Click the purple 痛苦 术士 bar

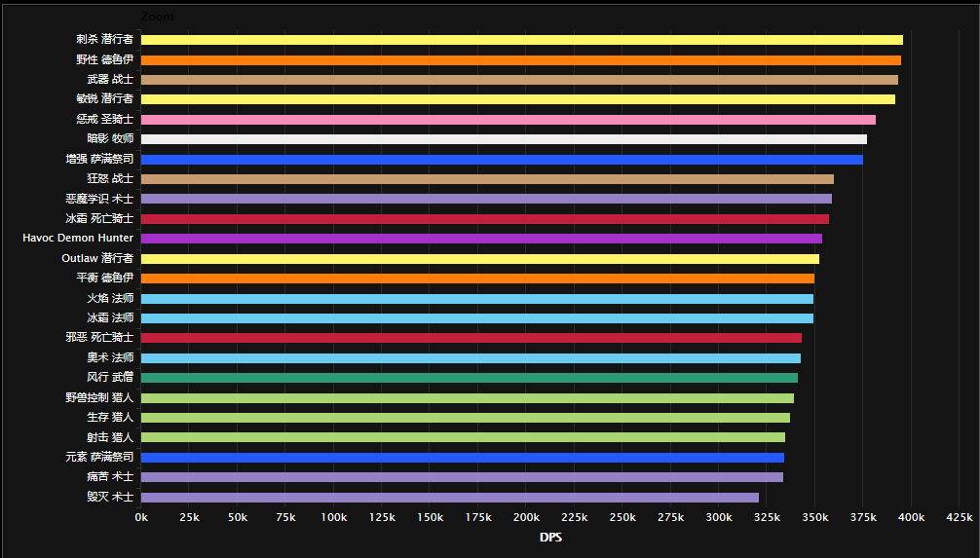tap(462, 477)
